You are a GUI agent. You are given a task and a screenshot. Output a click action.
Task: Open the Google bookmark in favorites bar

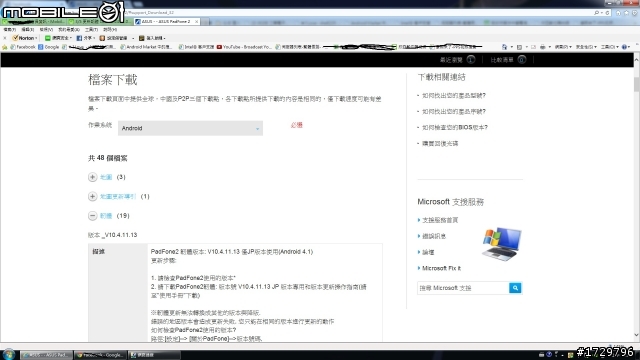tap(49, 47)
